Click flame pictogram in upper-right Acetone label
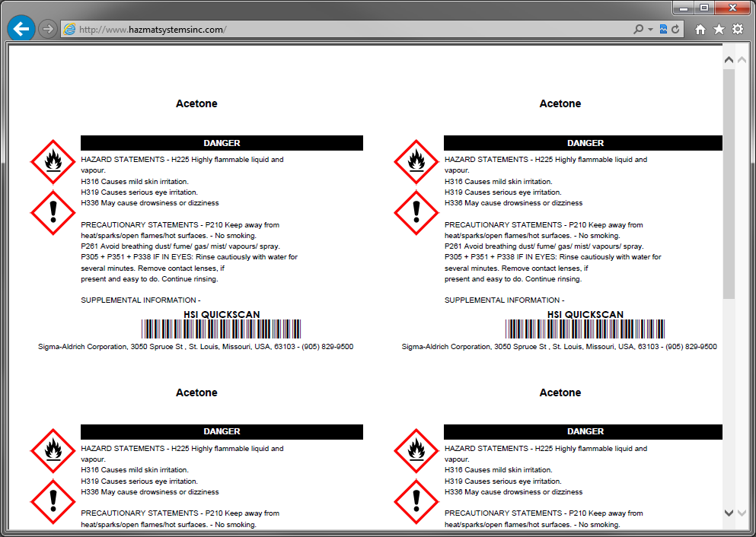The height and width of the screenshot is (537, 756). [416, 162]
